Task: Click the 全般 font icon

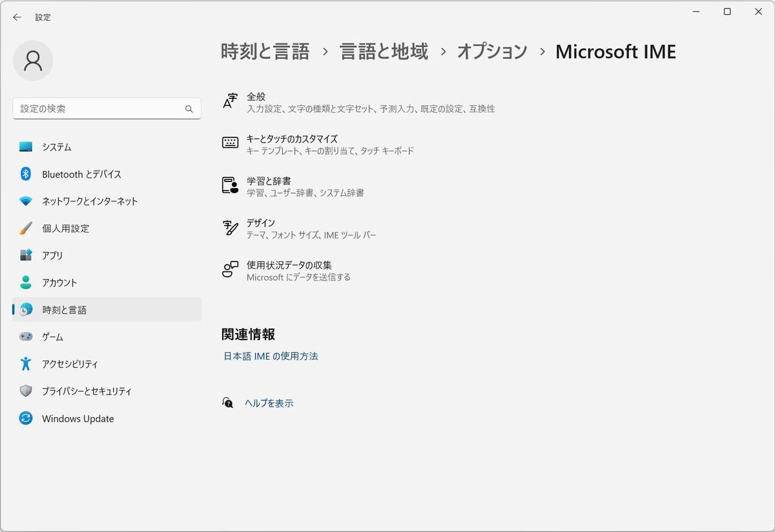Action: tap(230, 101)
